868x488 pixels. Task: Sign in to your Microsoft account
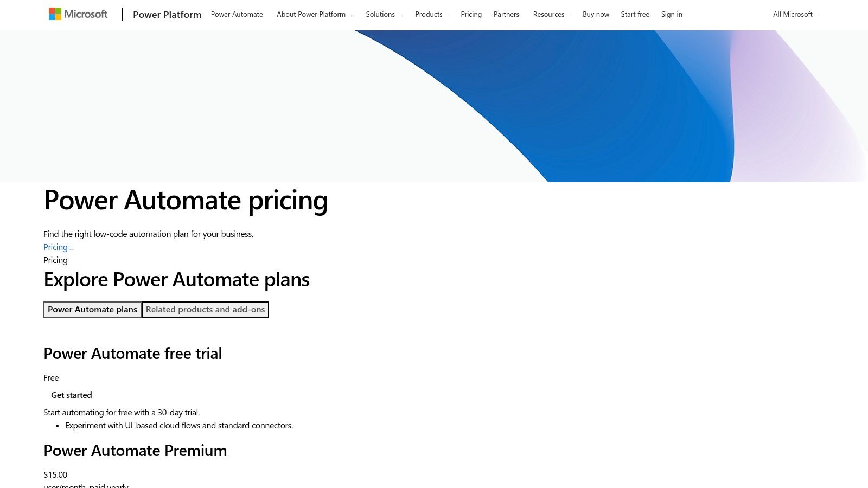(672, 14)
